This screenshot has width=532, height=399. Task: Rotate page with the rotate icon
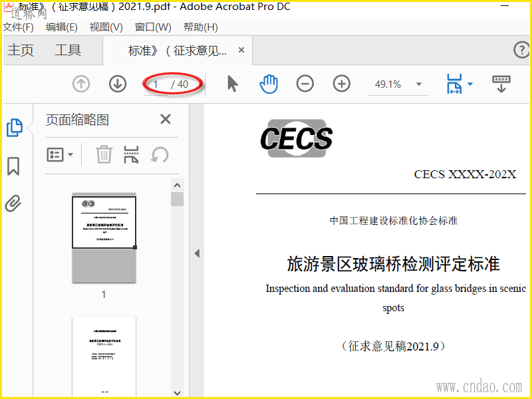(160, 155)
